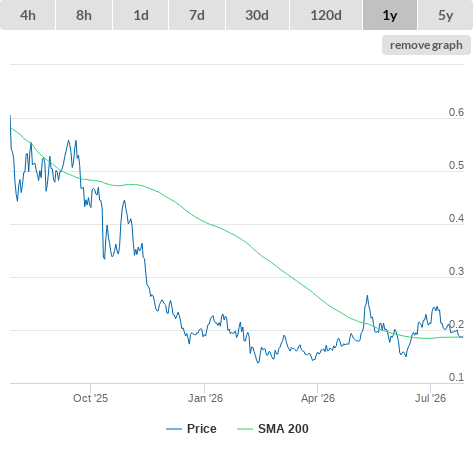
Task: Click the Oct '25 axis tick label
Action: [x=90, y=398]
